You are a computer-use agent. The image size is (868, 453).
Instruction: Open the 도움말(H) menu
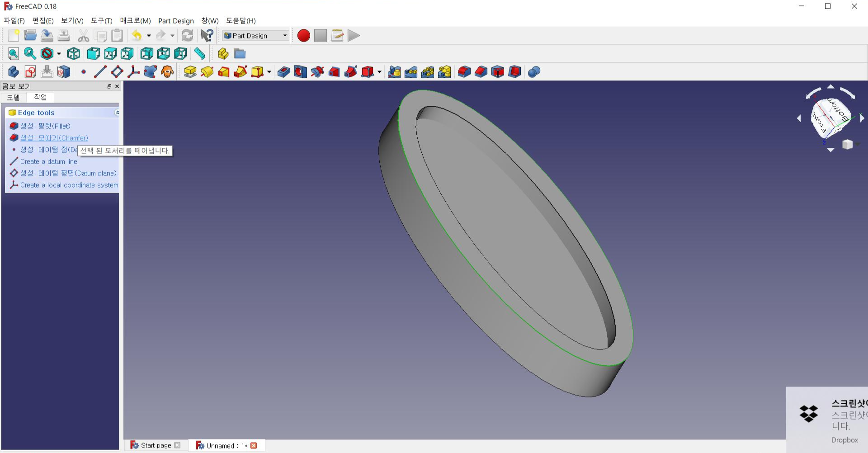(241, 20)
